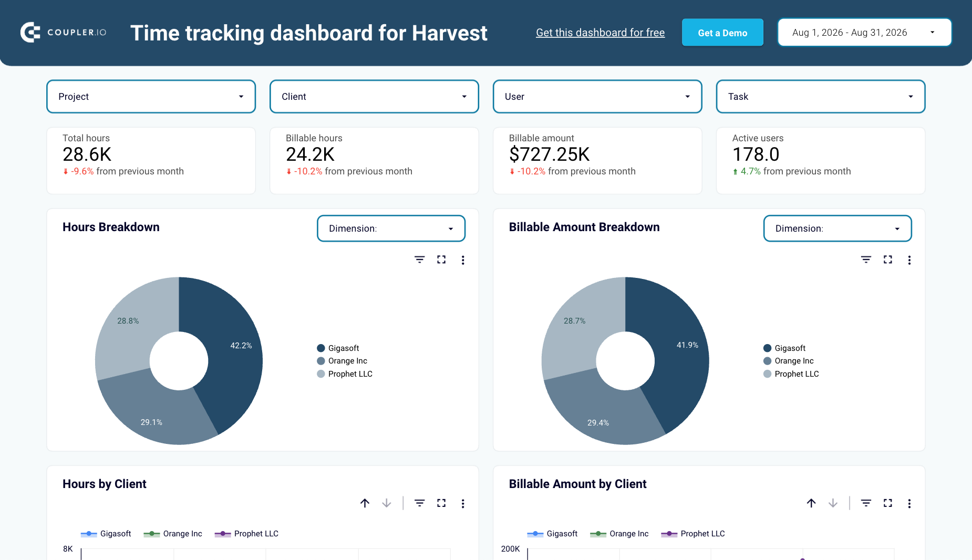Toggle Prophet LLC in Billable Amount by Client legend

[693, 534]
